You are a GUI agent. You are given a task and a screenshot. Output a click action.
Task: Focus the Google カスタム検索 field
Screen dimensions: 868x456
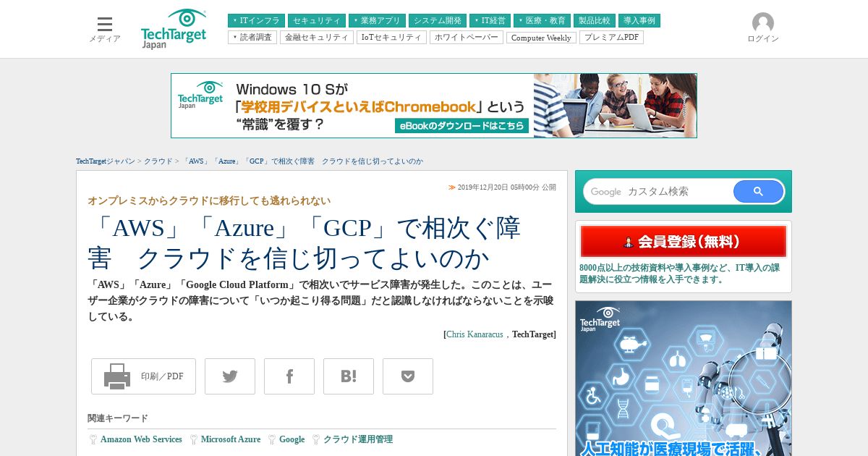658,192
